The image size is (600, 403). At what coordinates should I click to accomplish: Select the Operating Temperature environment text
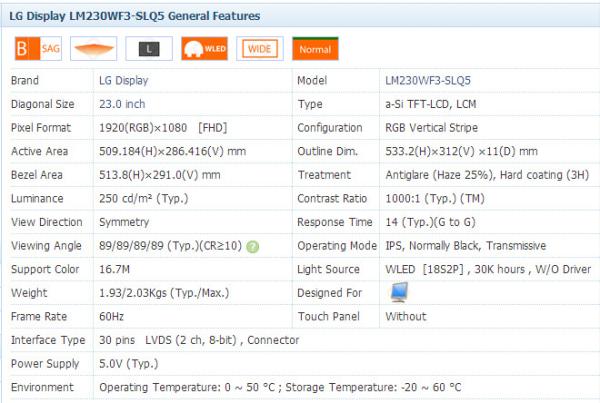[x=280, y=387]
